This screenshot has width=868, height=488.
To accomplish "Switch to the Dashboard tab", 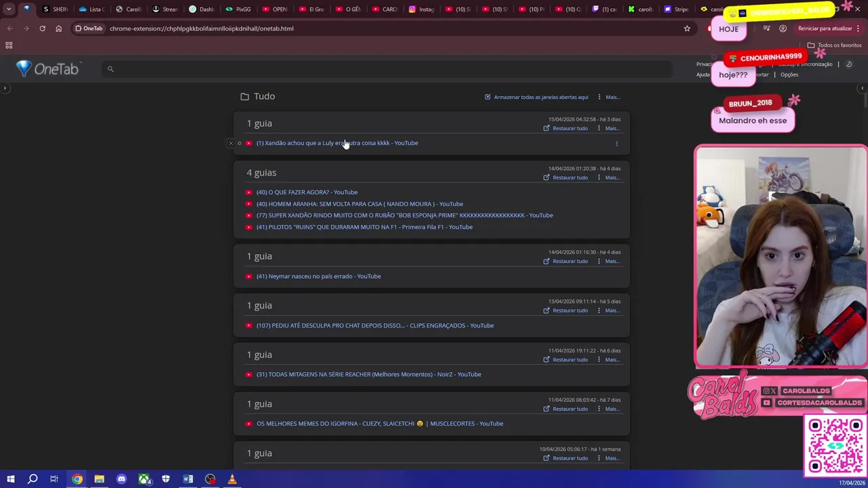I will 202,9.
